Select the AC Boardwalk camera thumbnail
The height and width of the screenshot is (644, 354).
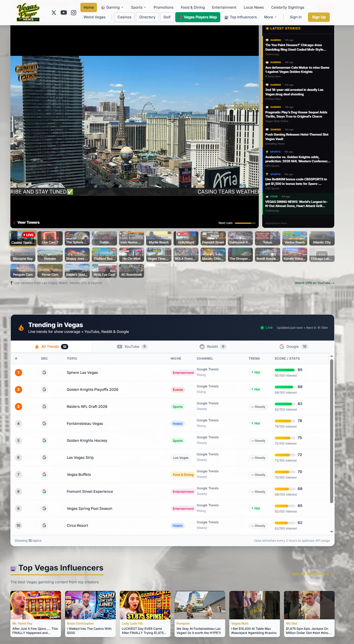click(x=132, y=271)
